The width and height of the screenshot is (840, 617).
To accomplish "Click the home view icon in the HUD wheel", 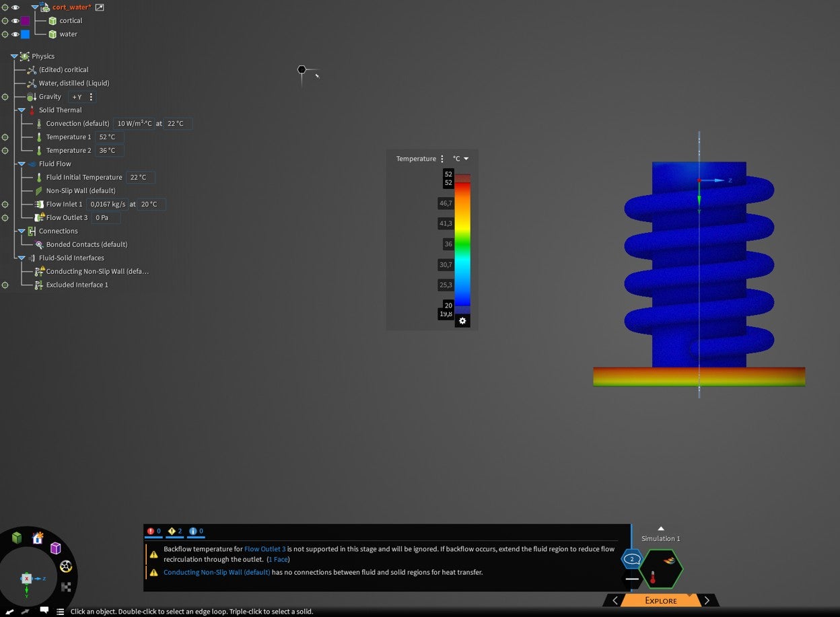I will tap(38, 538).
